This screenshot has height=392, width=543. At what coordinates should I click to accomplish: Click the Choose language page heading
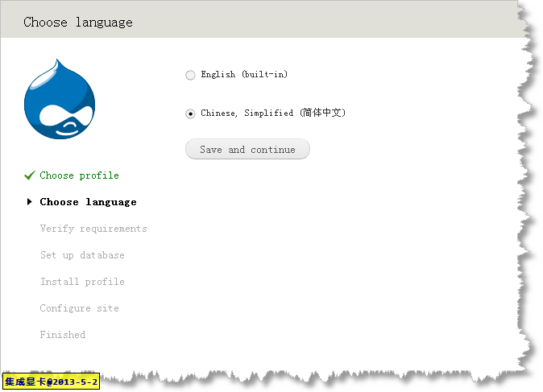pyautogui.click(x=78, y=23)
